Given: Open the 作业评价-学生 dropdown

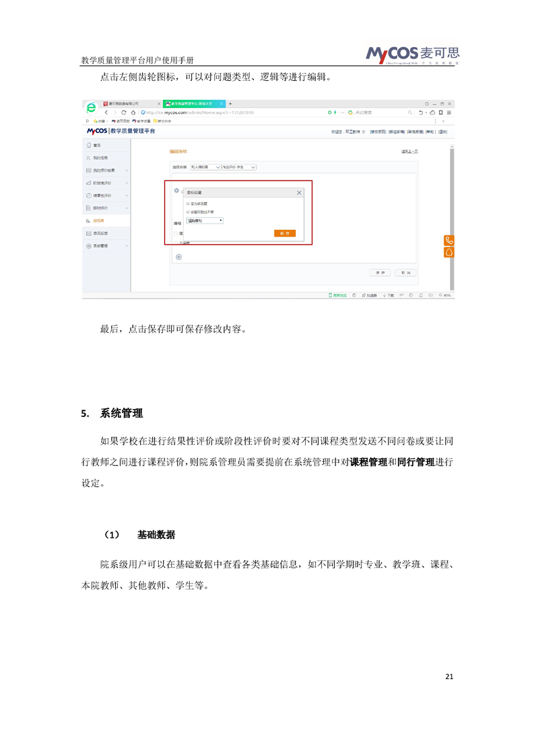Looking at the screenshot, I should tap(238, 167).
